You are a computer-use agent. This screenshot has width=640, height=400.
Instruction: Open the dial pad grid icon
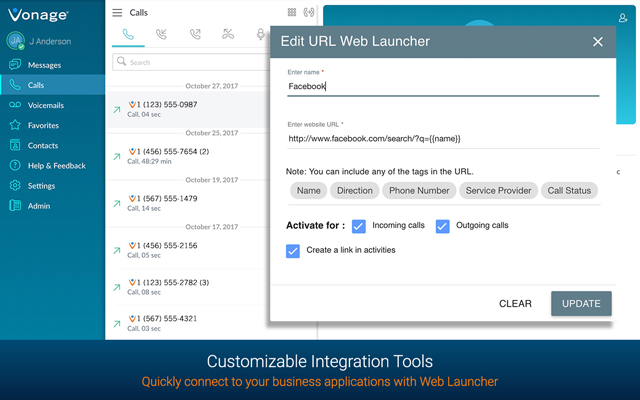[x=292, y=12]
